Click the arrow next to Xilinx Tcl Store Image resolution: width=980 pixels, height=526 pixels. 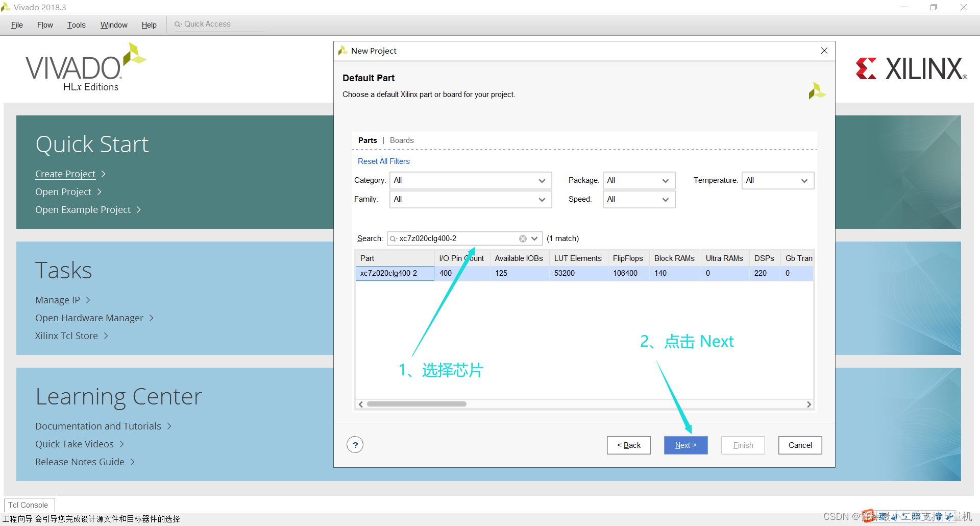[106, 336]
